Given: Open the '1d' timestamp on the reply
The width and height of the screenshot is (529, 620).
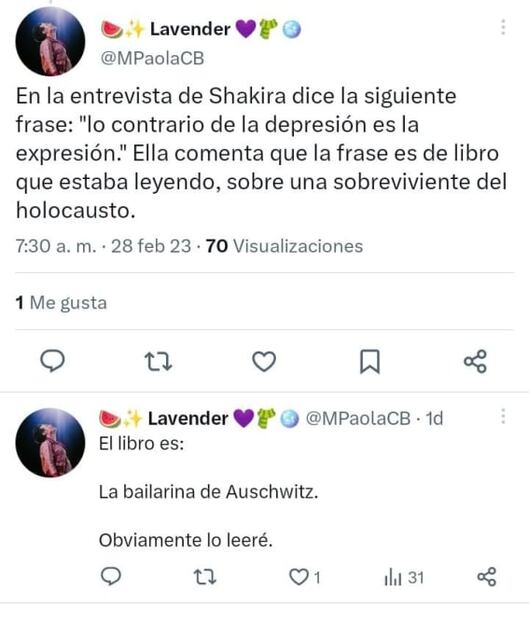Looking at the screenshot, I should [x=434, y=418].
